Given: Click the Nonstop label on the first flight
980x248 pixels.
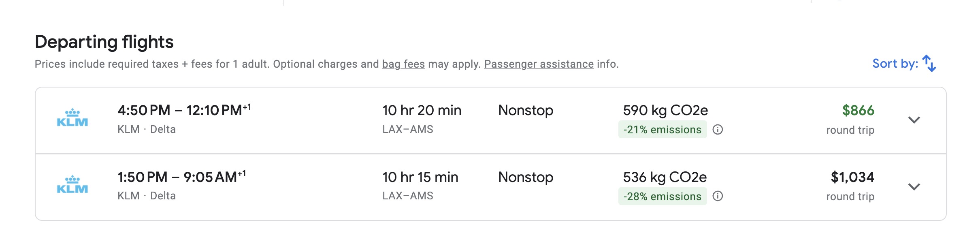Looking at the screenshot, I should click(525, 110).
